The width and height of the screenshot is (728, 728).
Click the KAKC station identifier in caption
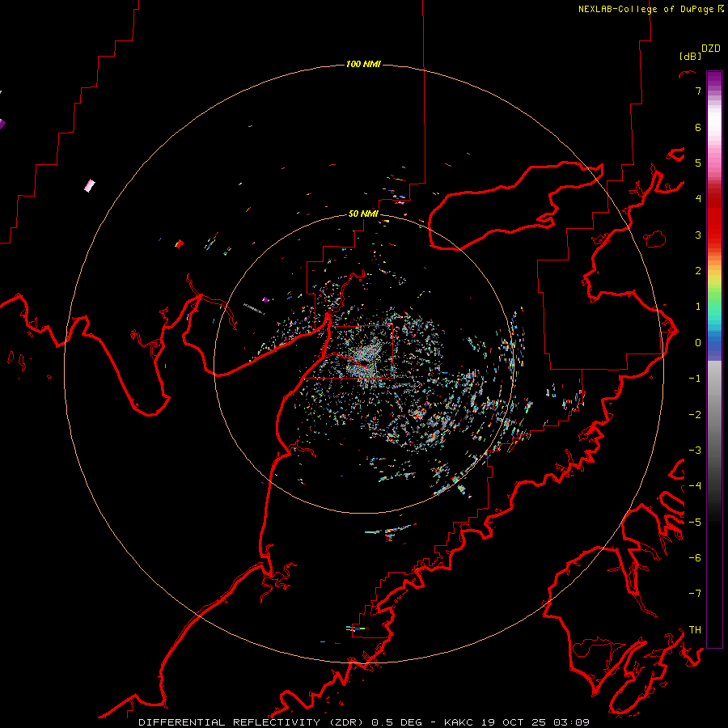click(459, 722)
